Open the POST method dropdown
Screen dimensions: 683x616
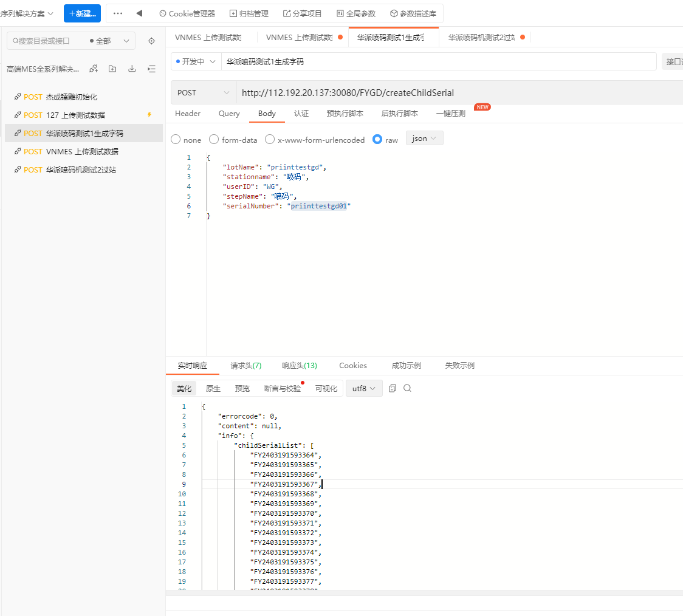(x=203, y=93)
